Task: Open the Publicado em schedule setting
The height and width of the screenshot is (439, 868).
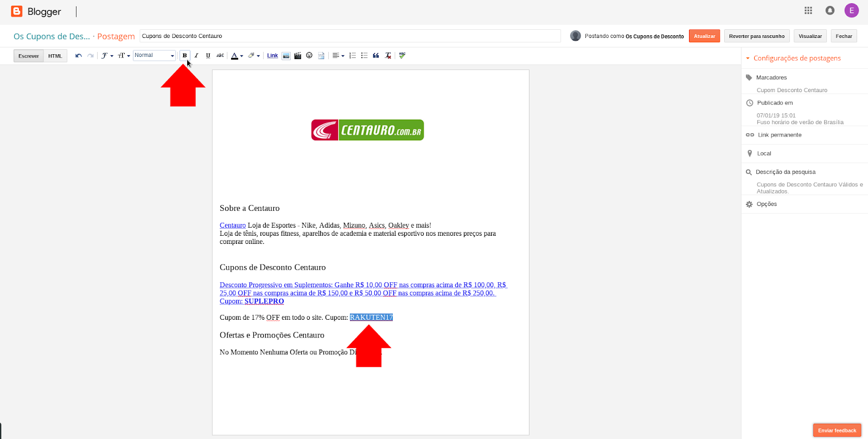Action: (x=775, y=103)
